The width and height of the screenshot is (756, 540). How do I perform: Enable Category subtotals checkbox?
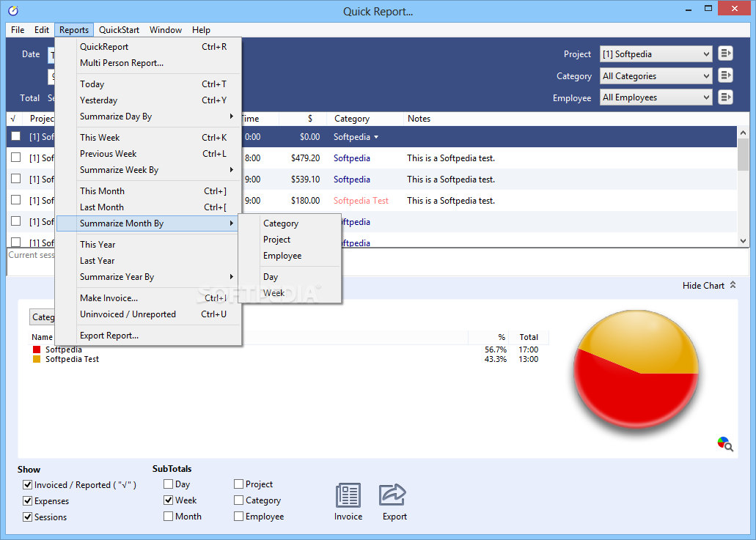(x=238, y=500)
